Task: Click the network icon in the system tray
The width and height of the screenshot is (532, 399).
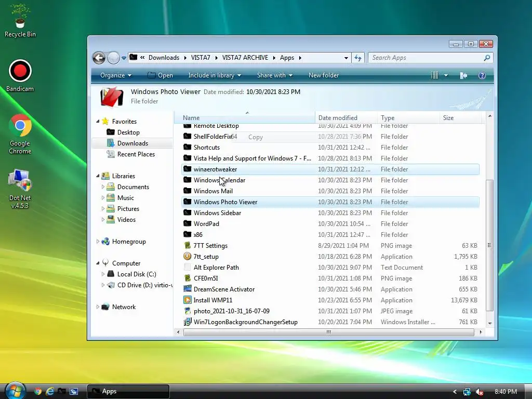Action: (x=467, y=392)
